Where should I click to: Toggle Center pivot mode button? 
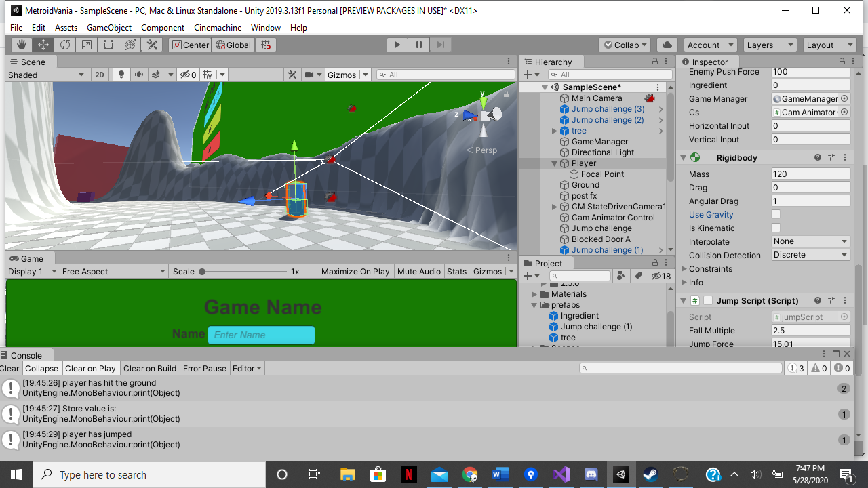coord(190,45)
